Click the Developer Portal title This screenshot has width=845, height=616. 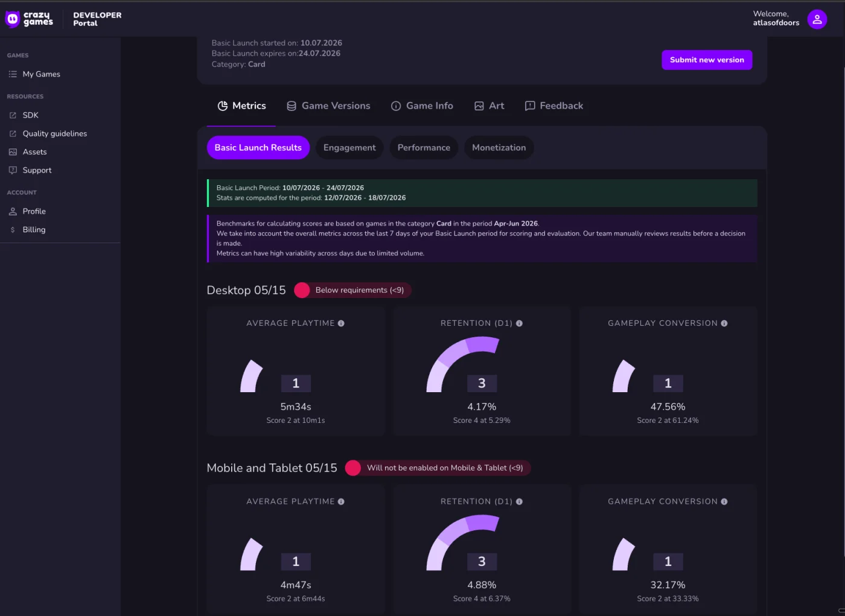(97, 19)
